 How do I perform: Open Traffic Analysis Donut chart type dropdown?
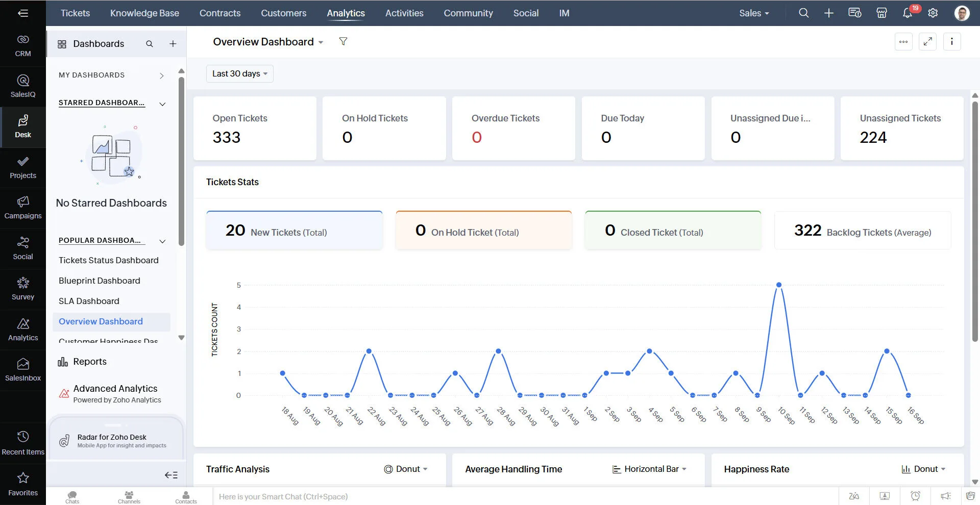(406, 469)
